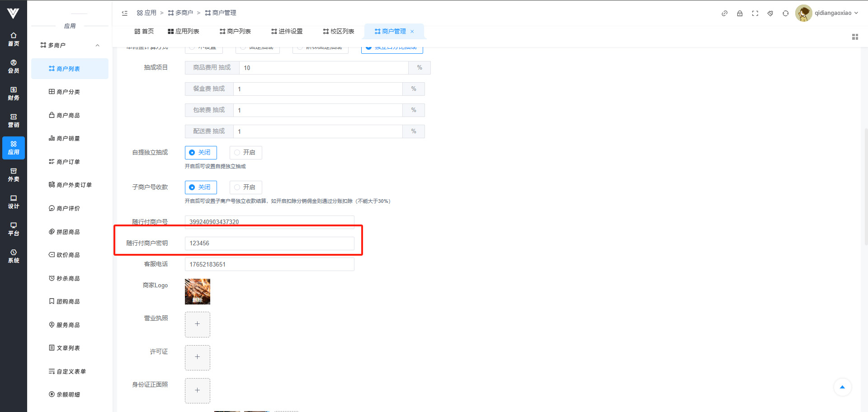Select 关闭 for 自提独立抽成
This screenshot has width=868, height=412.
click(x=200, y=153)
